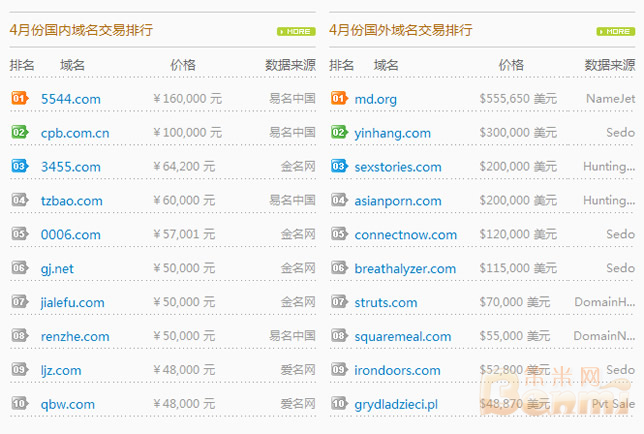Image resolution: width=644 pixels, height=434 pixels.
Task: Click Sedo source for yinhang.com
Action: [621, 132]
